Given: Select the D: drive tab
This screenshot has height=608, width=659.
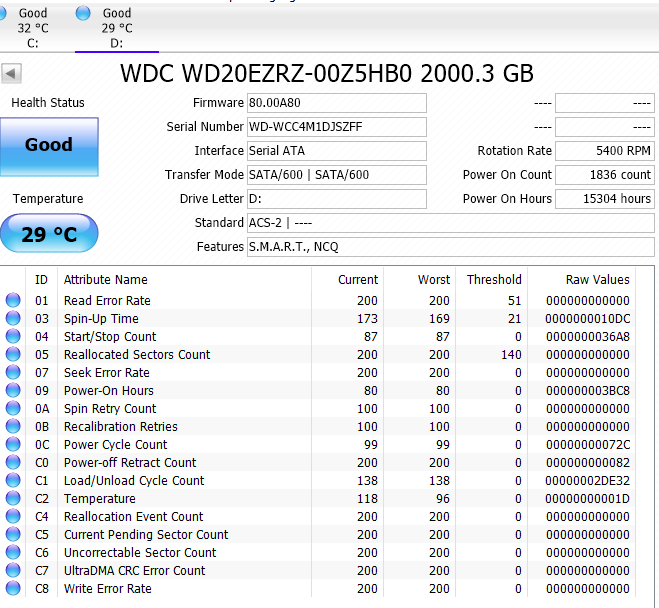Looking at the screenshot, I should pos(116,28).
